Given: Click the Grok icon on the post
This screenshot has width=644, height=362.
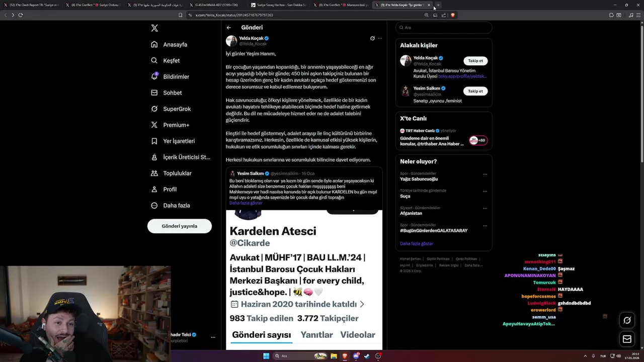Looking at the screenshot, I should click(x=372, y=38).
